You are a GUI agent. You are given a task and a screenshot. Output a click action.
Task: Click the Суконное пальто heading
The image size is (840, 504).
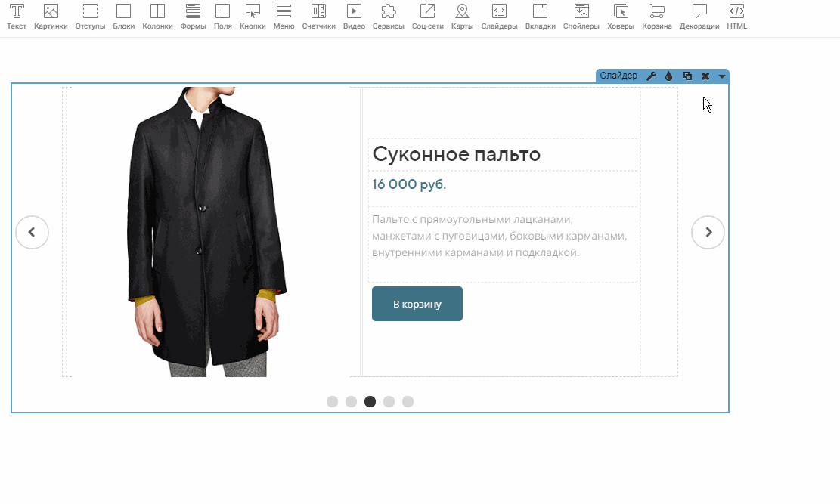pos(456,155)
